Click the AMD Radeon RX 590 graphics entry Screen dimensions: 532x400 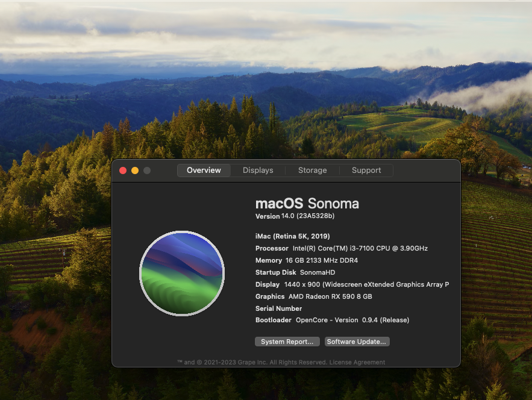330,296
